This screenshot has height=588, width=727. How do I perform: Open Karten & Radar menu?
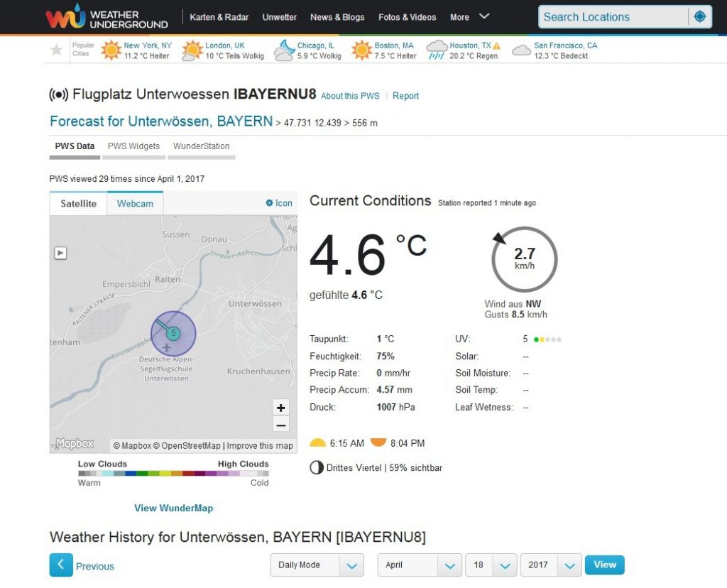pos(219,17)
